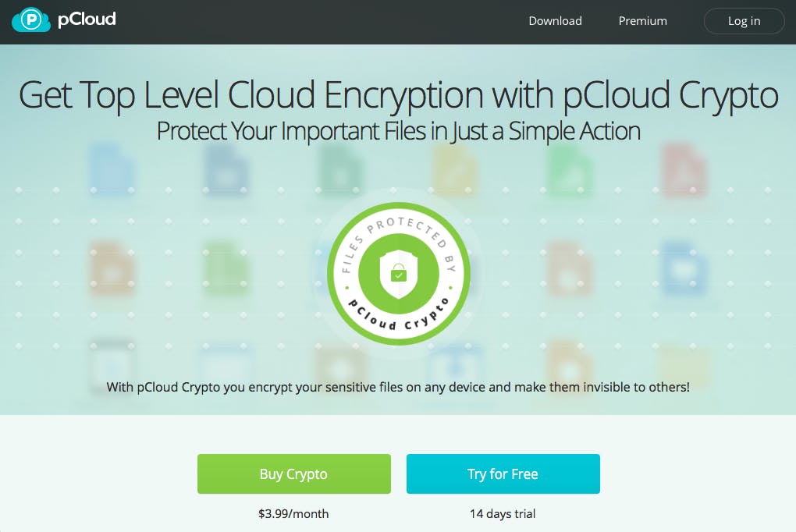Screen dimensions: 796x532
Task: Click the Buy Crypto green button
Action: [x=294, y=473]
